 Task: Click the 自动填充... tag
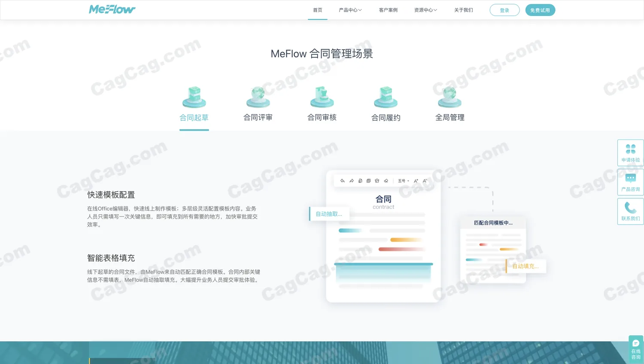(526, 266)
